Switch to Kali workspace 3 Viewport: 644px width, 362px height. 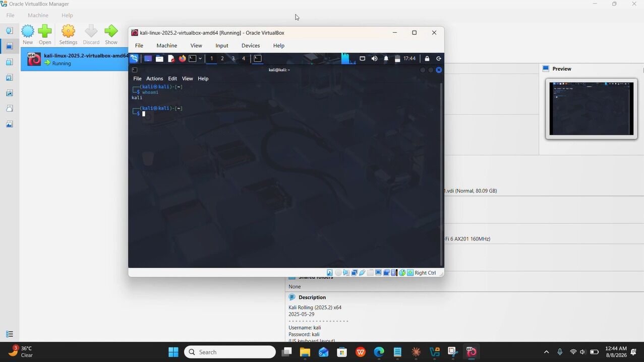pyautogui.click(x=233, y=58)
